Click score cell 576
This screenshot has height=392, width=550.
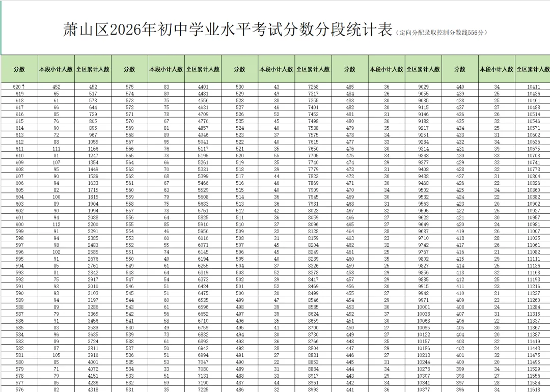pyautogui.click(x=19, y=389)
